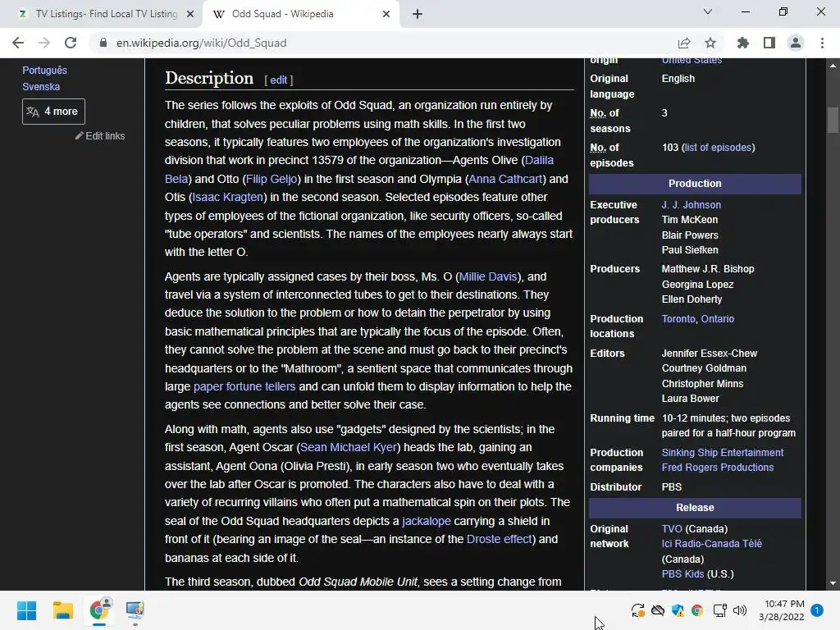Screen dimensions: 840x630
Task: Open Fred Rogers Productions link
Action: click(x=717, y=468)
